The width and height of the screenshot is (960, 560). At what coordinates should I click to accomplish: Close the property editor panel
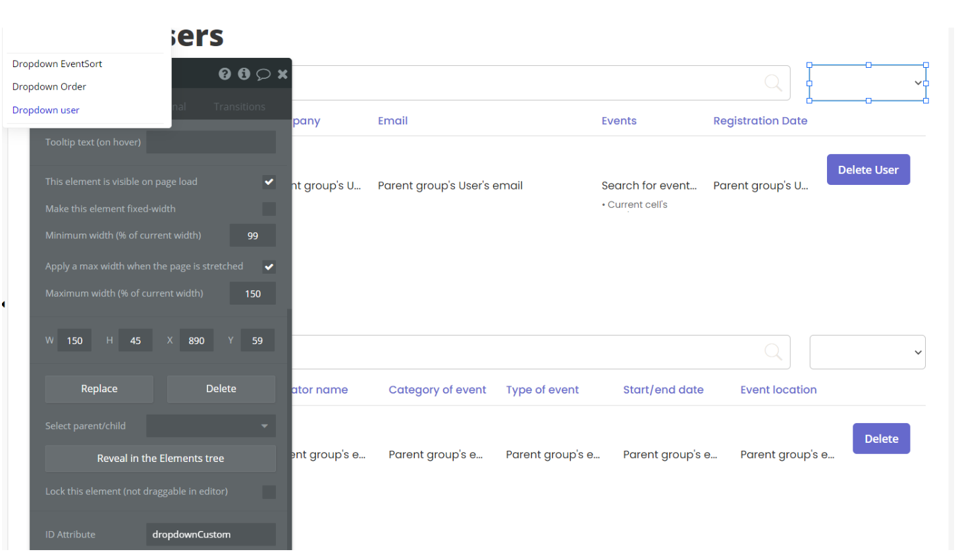282,74
